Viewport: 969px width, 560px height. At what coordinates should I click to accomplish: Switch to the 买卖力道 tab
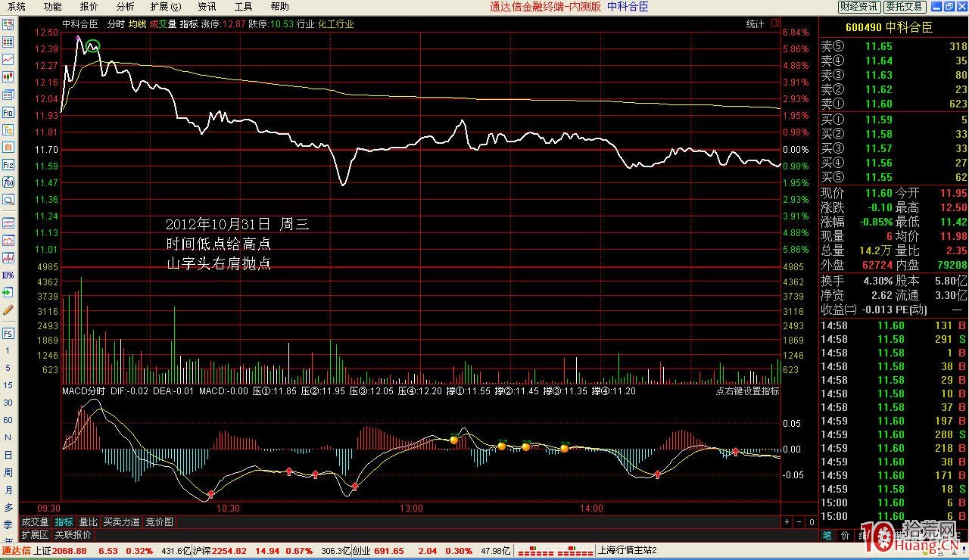pyautogui.click(x=122, y=522)
